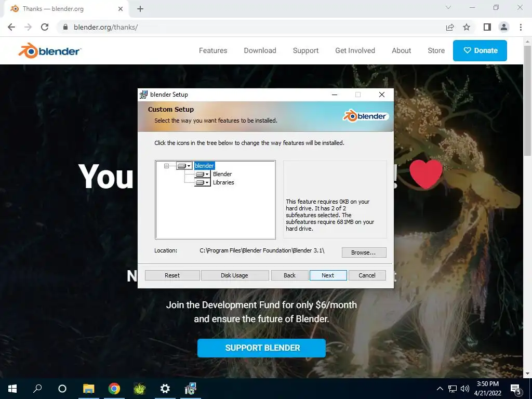Select the Blender subfeature row
Image resolution: width=532 pixels, height=399 pixels.
point(222,174)
